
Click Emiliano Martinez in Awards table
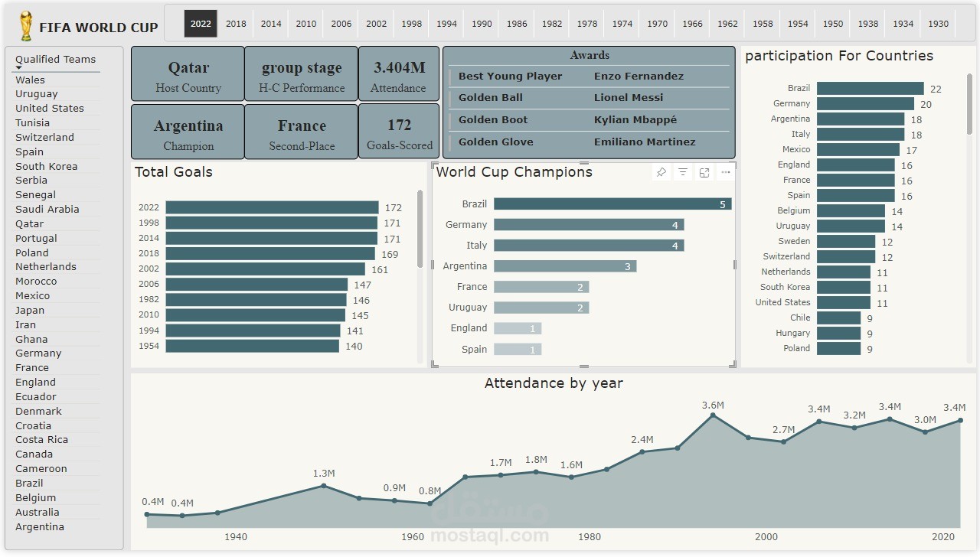coord(645,142)
